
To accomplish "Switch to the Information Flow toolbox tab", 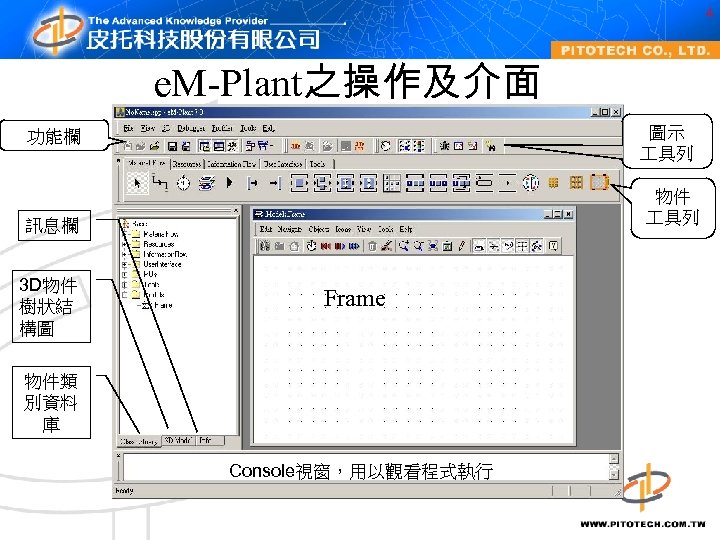I will click(x=231, y=163).
